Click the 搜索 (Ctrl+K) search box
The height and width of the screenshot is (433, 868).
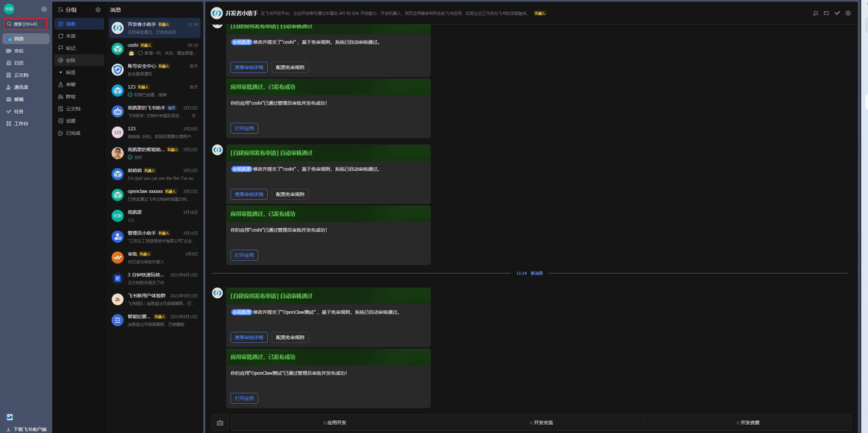[x=26, y=24]
